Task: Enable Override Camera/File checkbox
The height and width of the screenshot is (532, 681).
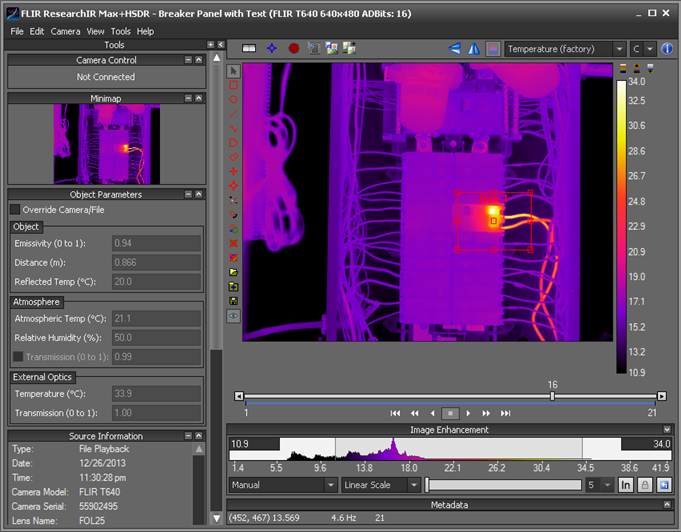Action: pyautogui.click(x=15, y=210)
